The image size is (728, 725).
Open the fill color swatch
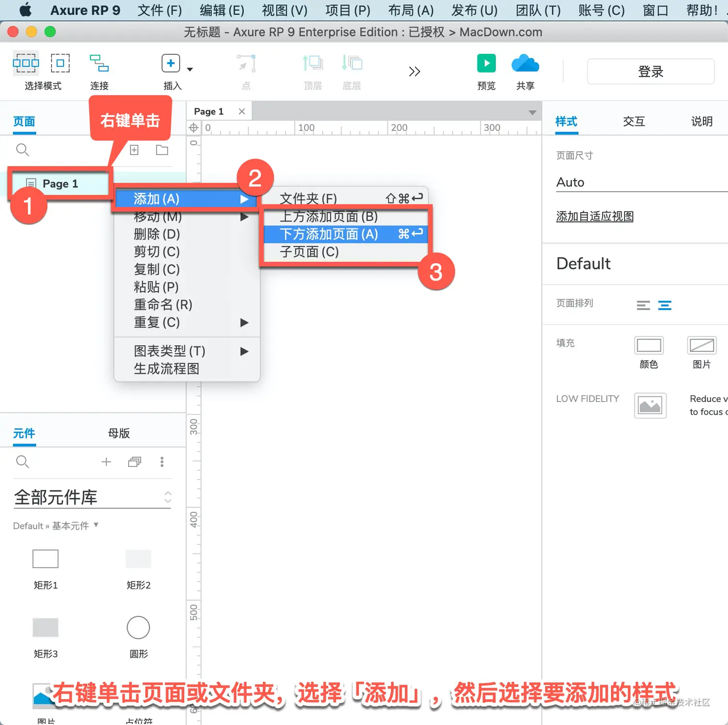(x=649, y=345)
